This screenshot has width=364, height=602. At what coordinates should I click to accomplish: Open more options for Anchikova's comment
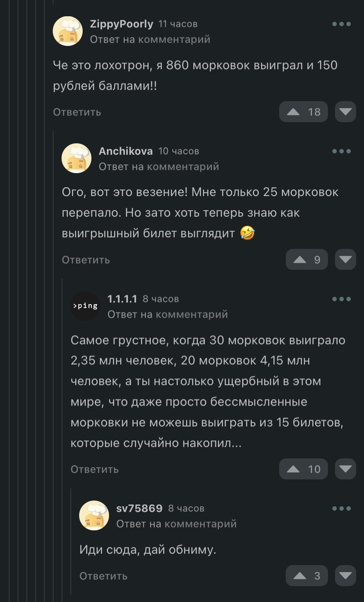342,151
